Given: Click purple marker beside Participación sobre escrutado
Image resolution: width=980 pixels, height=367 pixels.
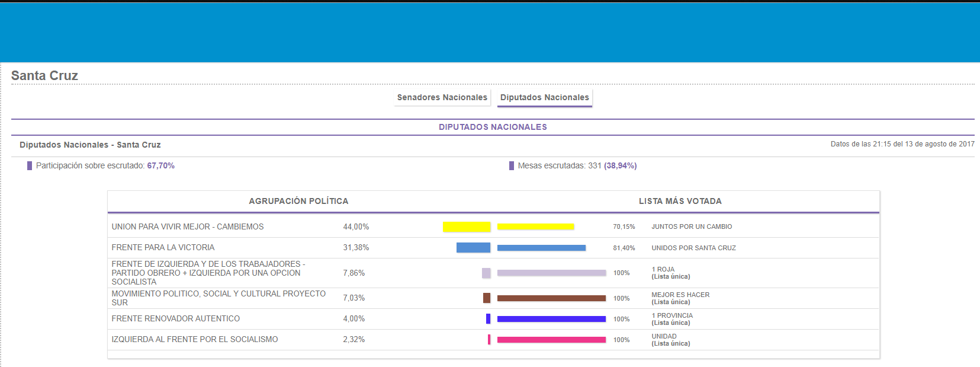Looking at the screenshot, I should coord(30,165).
